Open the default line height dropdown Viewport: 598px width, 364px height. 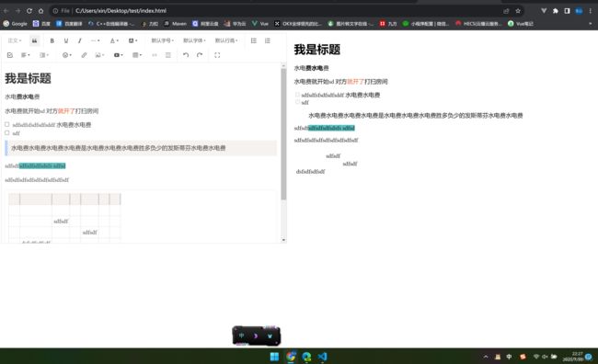point(226,40)
